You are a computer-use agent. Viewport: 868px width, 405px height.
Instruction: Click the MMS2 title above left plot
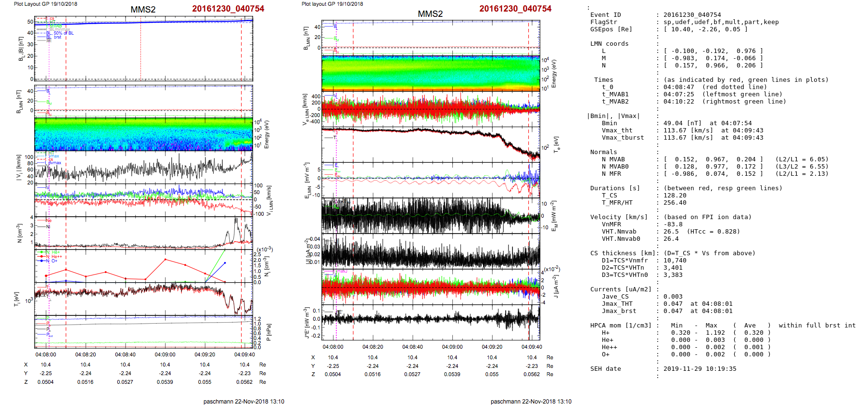pyautogui.click(x=143, y=10)
